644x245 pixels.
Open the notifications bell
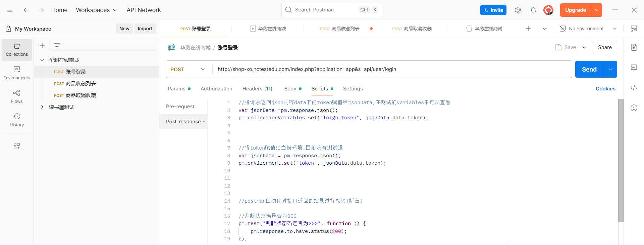pos(533,10)
